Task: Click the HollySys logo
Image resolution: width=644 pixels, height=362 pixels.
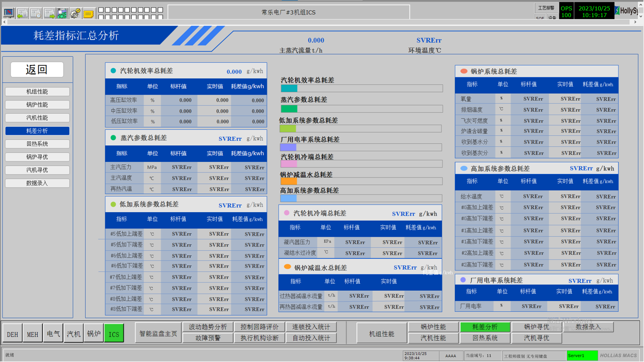Action: coord(628,11)
